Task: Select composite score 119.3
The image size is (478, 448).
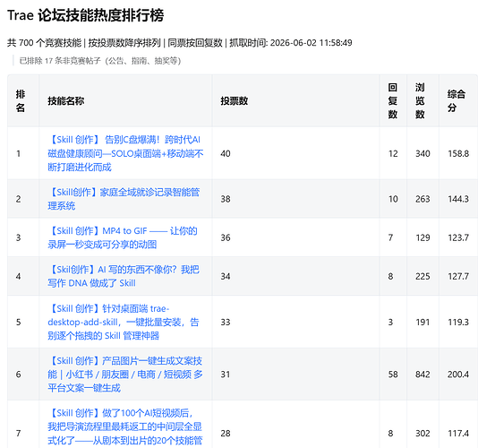Action: (458, 322)
